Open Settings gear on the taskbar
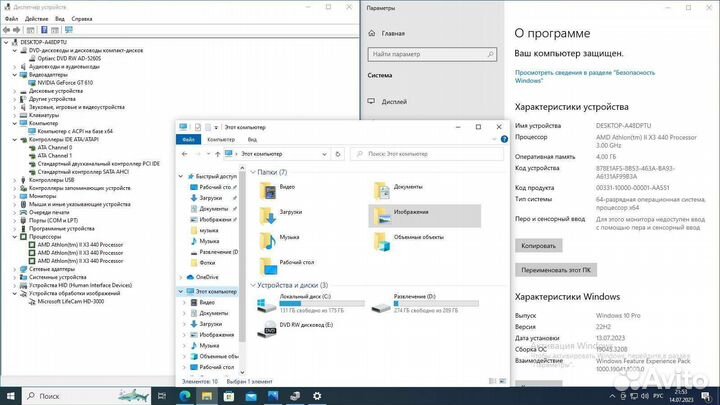720x405 pixels. pos(317,396)
